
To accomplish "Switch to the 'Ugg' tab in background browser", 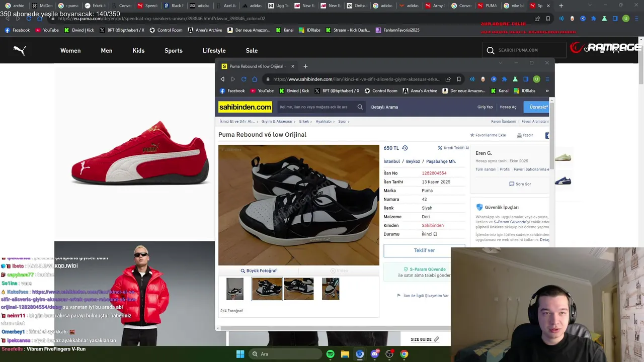I will pyautogui.click(x=278, y=6).
